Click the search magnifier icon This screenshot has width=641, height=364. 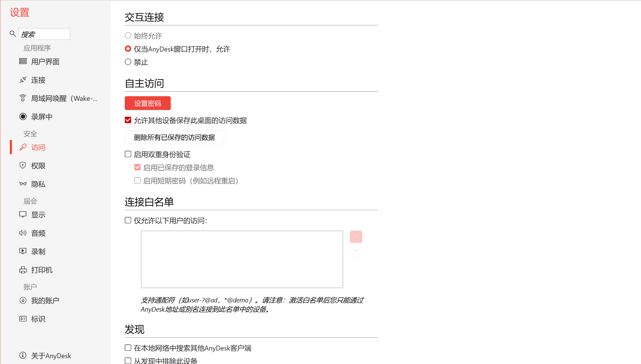click(x=13, y=34)
